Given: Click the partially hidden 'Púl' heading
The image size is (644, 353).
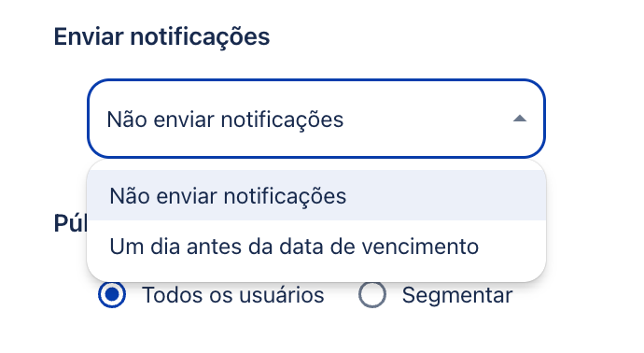Looking at the screenshot, I should coord(71,223).
